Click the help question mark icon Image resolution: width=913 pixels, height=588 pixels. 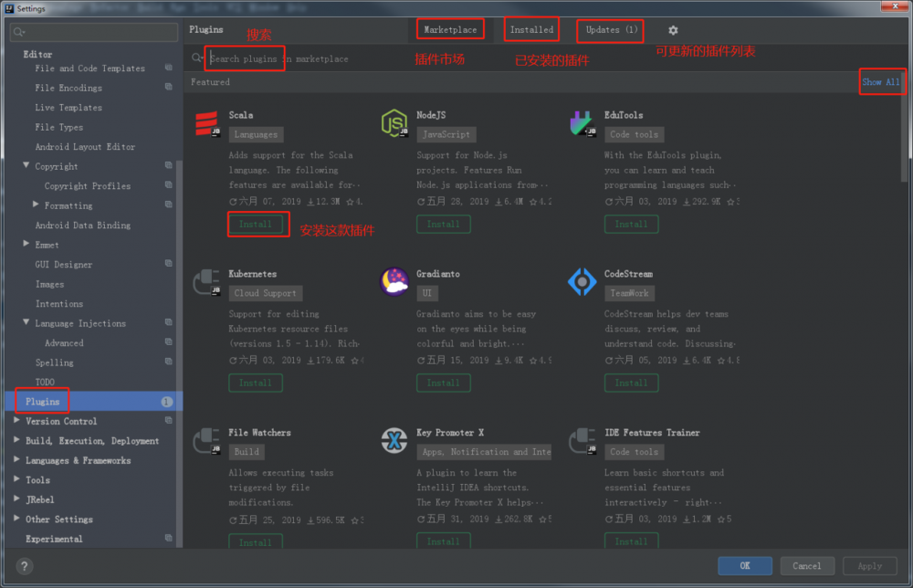25,566
